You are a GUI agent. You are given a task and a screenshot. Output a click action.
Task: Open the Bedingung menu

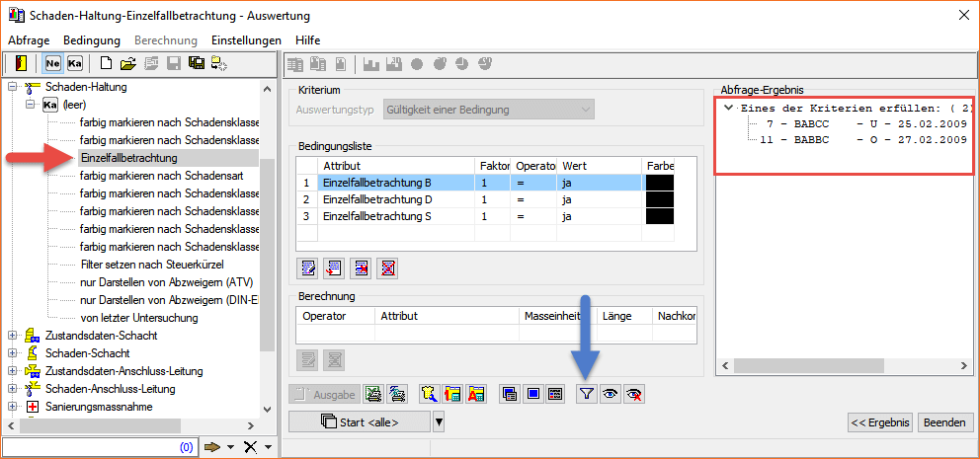(x=91, y=39)
